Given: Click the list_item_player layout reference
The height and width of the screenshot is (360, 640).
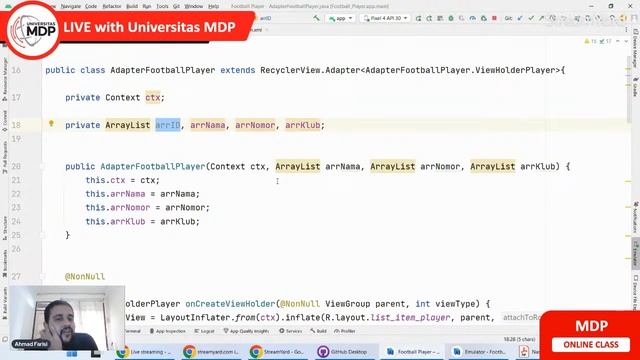Looking at the screenshot, I should [x=411, y=318].
